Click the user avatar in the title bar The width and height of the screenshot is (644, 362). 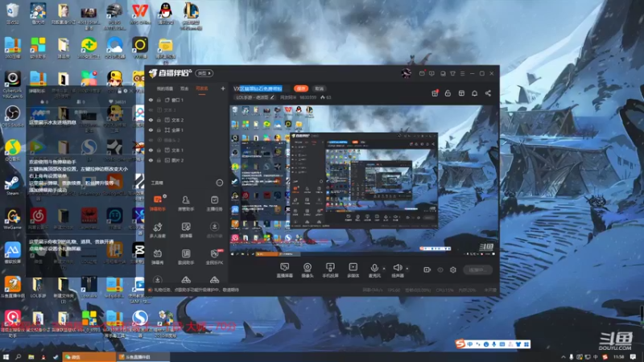click(407, 73)
